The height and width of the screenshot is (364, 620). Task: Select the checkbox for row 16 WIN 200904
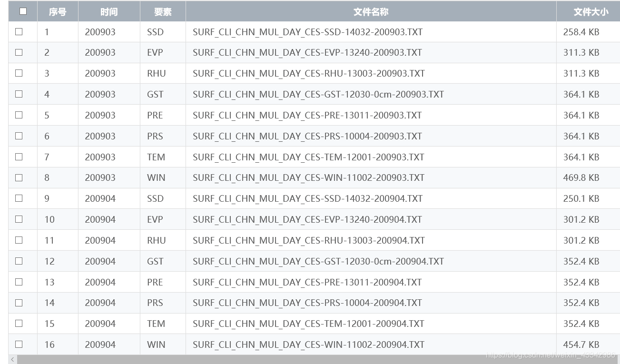click(x=19, y=344)
